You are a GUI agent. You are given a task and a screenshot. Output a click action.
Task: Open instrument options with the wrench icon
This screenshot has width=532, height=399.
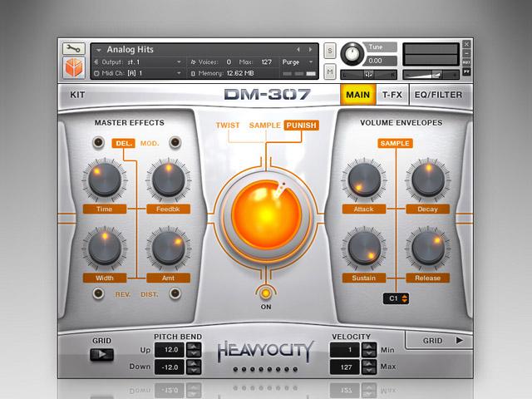click(x=74, y=49)
